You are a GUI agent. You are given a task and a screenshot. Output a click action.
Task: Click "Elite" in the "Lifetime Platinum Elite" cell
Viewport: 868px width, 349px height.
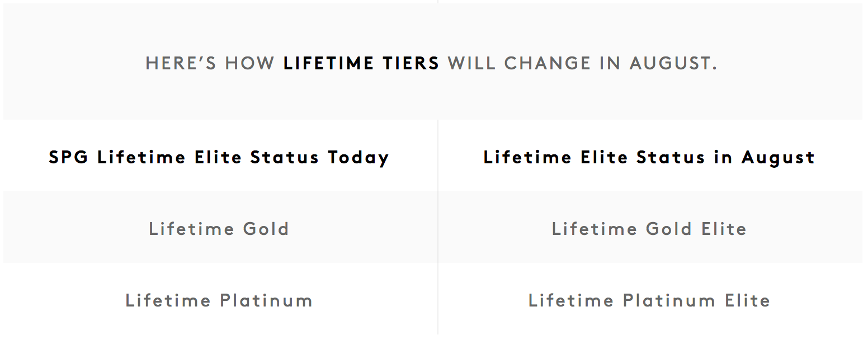click(x=748, y=300)
